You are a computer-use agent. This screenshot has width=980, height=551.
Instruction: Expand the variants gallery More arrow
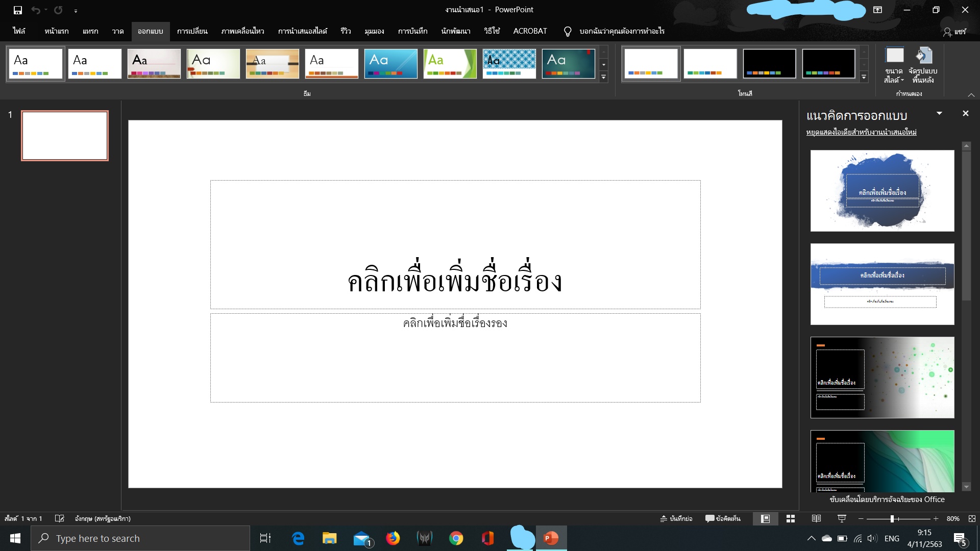point(864,77)
